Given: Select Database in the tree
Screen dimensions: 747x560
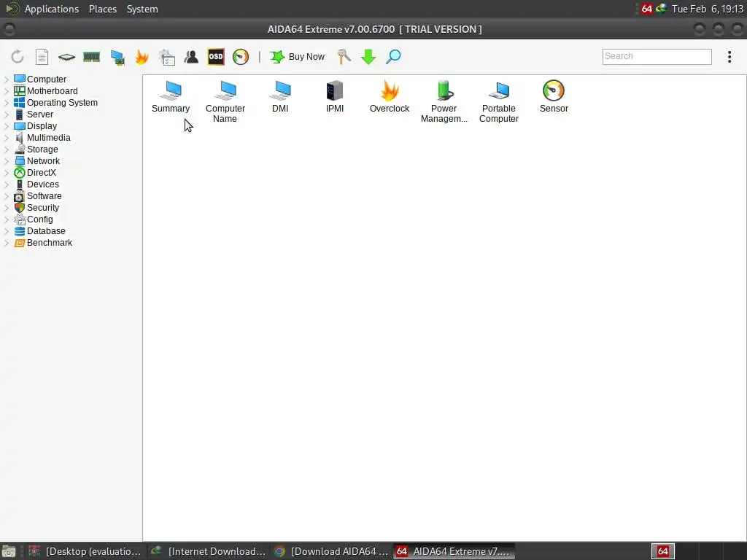Looking at the screenshot, I should tap(46, 231).
